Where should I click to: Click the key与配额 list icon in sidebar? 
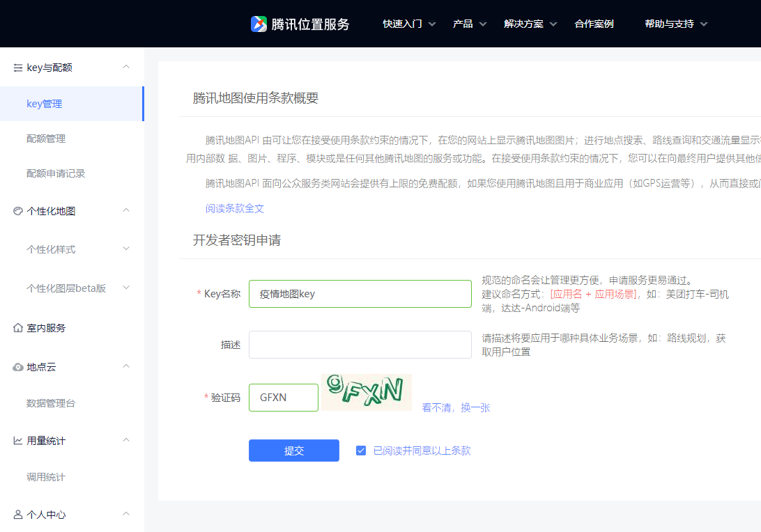coord(18,68)
